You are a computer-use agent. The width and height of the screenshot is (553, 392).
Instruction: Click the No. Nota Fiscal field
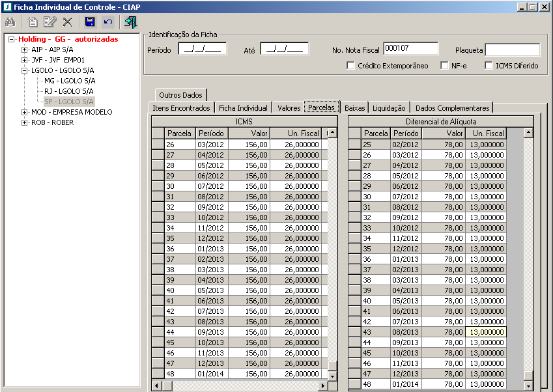[410, 49]
